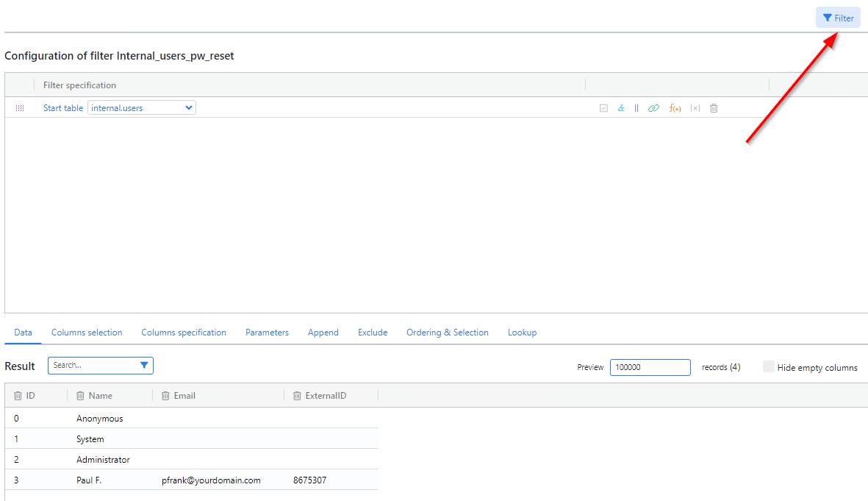The width and height of the screenshot is (868, 501).
Task: Click the trash icon in filter specification row
Action: click(x=713, y=108)
